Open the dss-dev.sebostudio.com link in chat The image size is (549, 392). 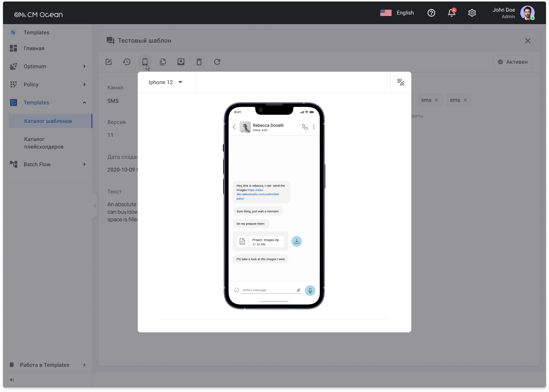pos(258,194)
